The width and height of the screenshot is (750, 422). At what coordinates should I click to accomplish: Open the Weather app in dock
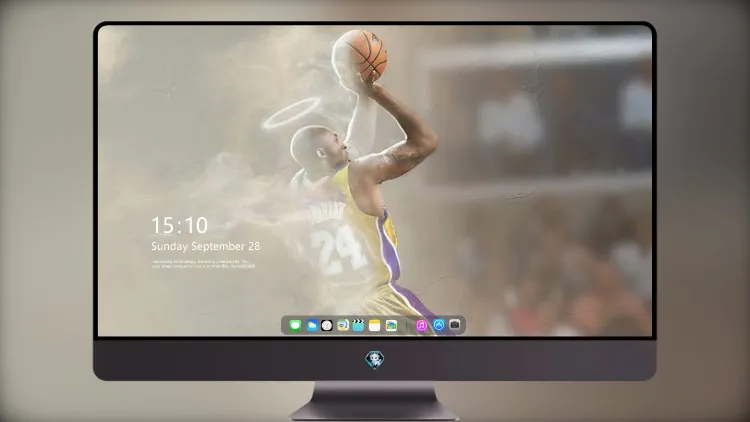tap(311, 325)
